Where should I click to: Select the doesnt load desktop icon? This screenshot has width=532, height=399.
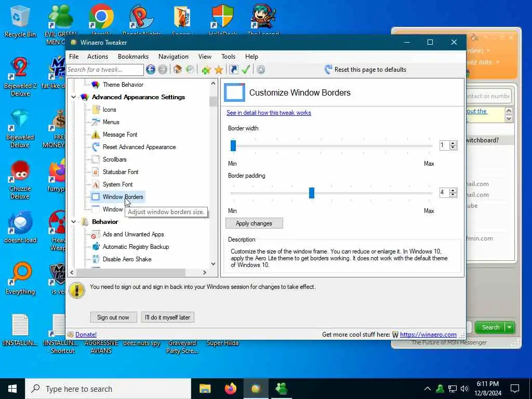pyautogui.click(x=20, y=228)
